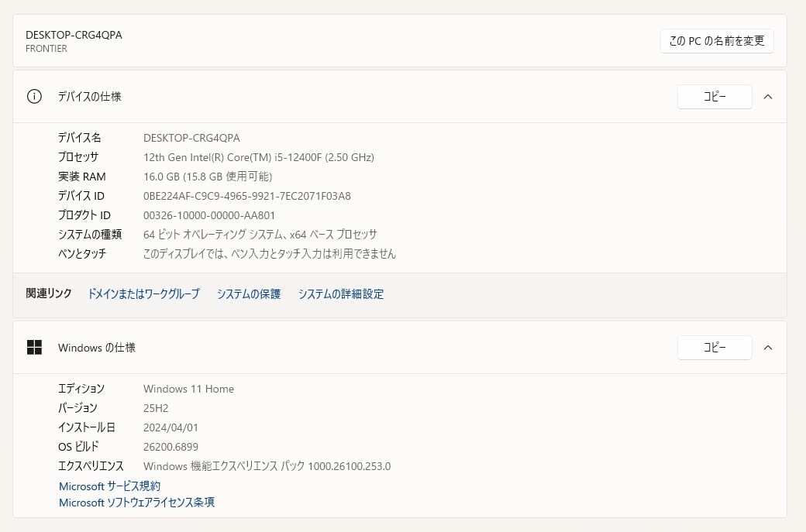The width and height of the screenshot is (806, 532).
Task: Click the デバイス名 value DESKTOP-CRG4QPA
Action: 191,138
